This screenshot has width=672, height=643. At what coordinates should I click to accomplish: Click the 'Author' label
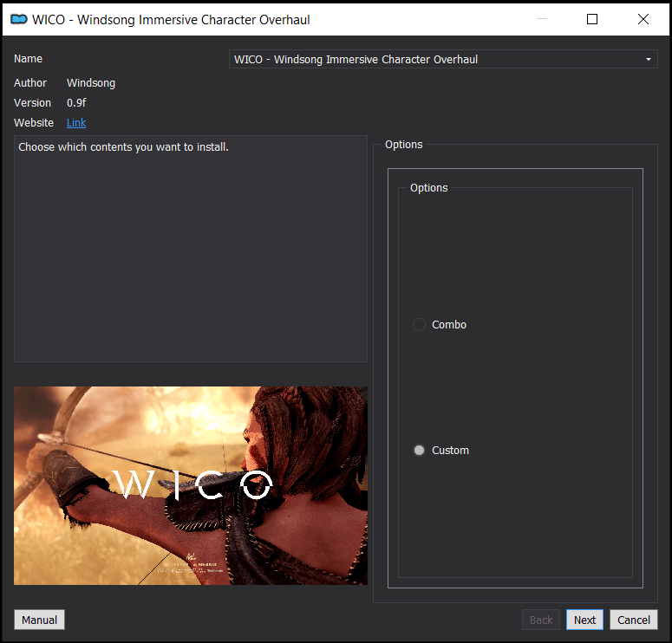coord(30,83)
